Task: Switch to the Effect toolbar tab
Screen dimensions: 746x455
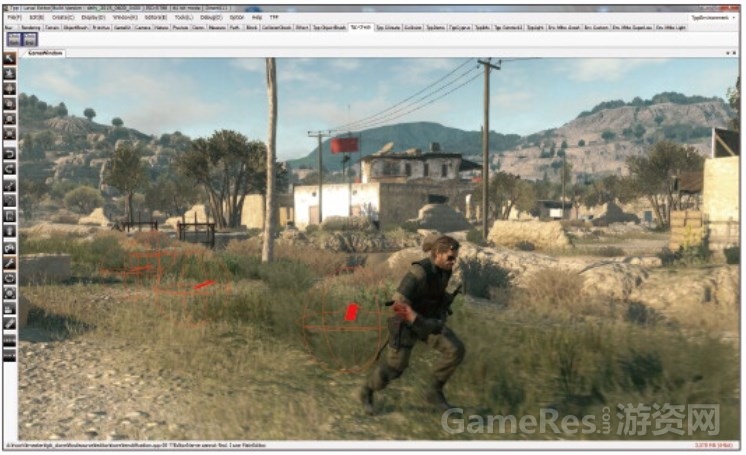Action: click(x=302, y=28)
